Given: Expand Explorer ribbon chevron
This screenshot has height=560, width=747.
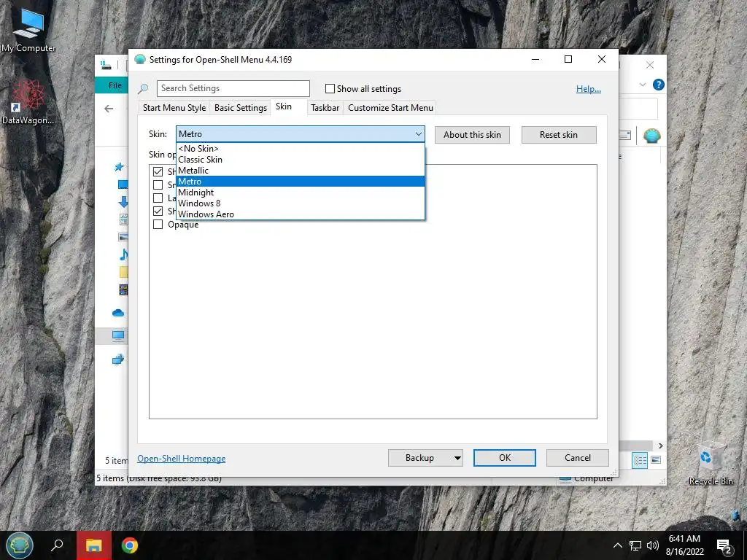Looking at the screenshot, I should (x=642, y=85).
